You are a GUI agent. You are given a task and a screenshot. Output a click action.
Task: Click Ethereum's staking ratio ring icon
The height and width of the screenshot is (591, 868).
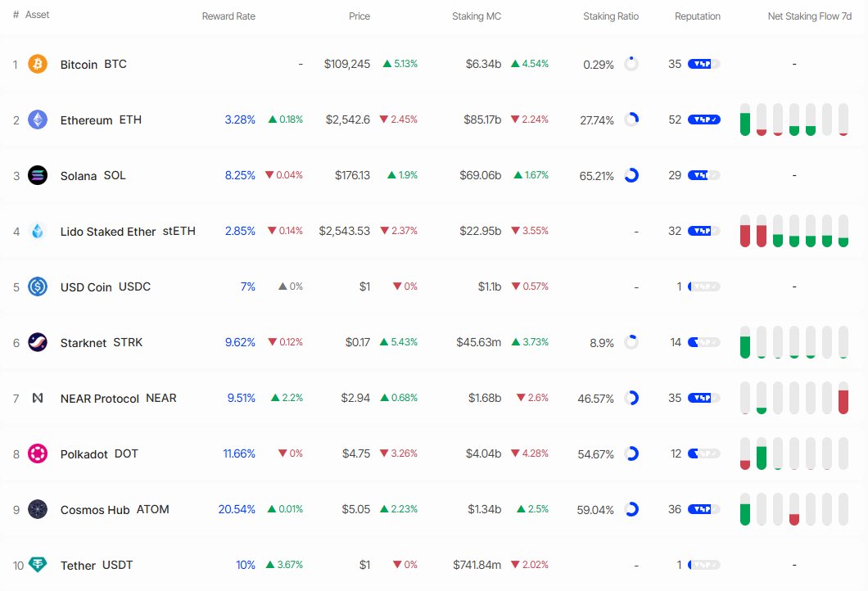click(631, 120)
